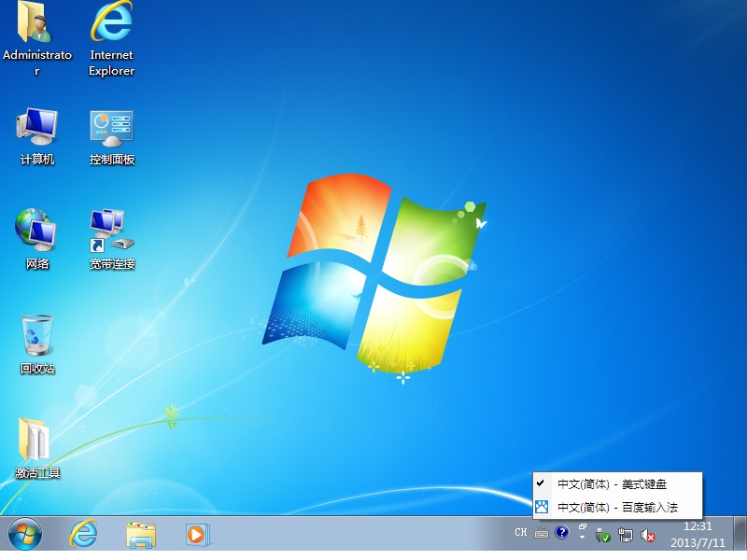The image size is (747, 560).
Task: Open language bar options down arrow
Action: point(582,538)
